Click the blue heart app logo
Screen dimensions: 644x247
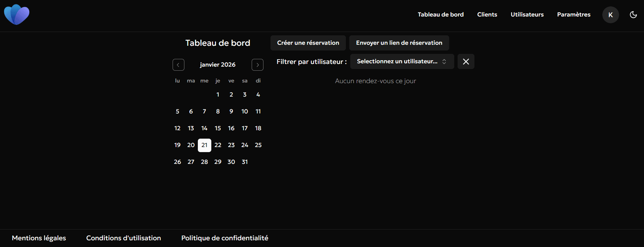[x=16, y=15]
